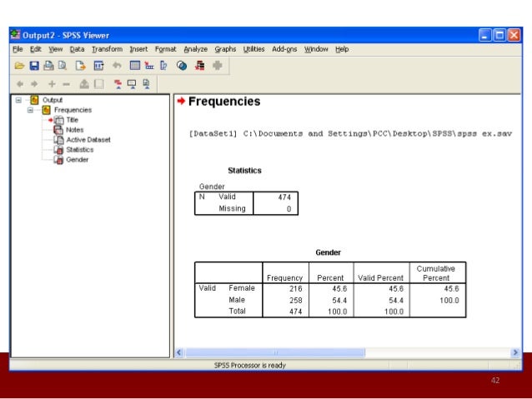Click the Export output icon
Viewport: 532px width, 399px height.
click(x=80, y=66)
